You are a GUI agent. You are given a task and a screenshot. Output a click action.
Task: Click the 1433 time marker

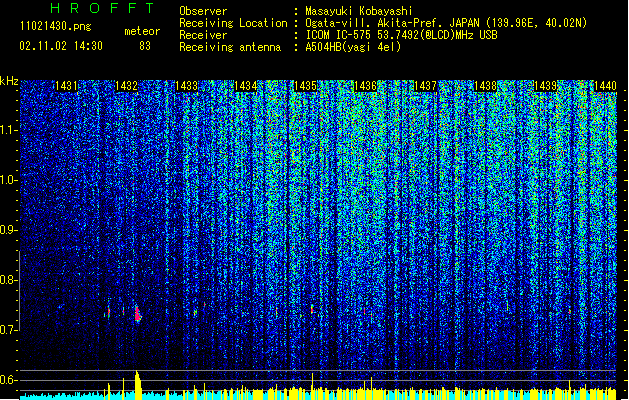186,86
